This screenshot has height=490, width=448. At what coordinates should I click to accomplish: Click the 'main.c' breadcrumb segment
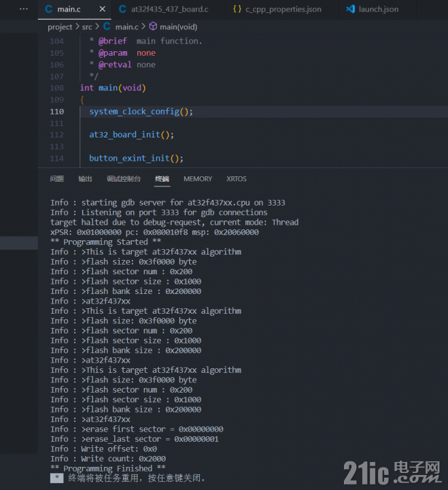(x=126, y=27)
